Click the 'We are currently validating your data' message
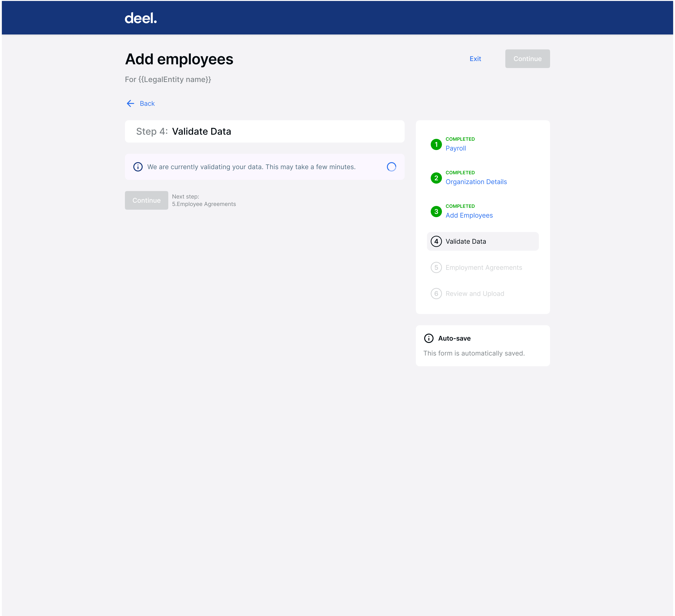This screenshot has width=675, height=616. pos(251,167)
